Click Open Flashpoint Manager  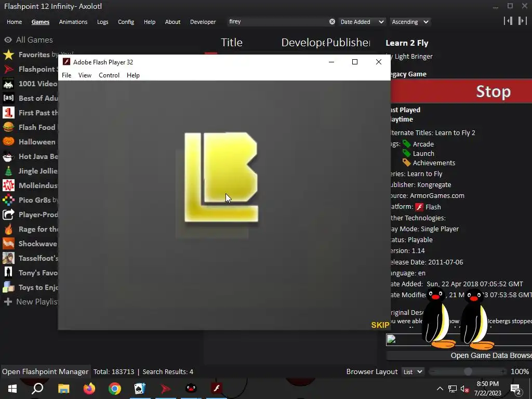[45, 372]
